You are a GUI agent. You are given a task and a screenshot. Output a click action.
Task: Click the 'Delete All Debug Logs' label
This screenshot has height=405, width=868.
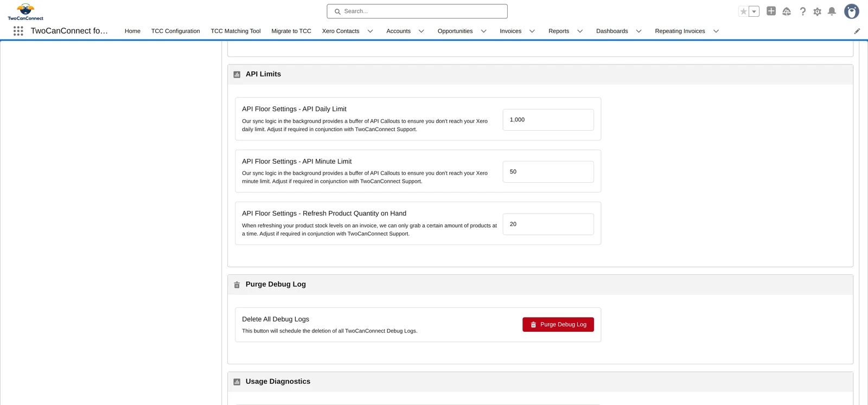[x=276, y=319]
